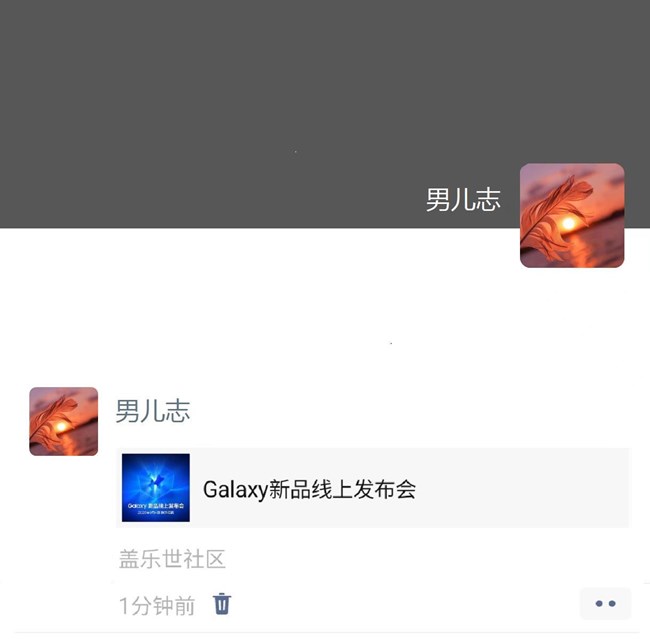Tap the 男儿志 username above the post
The height and width of the screenshot is (639, 650).
(x=153, y=411)
